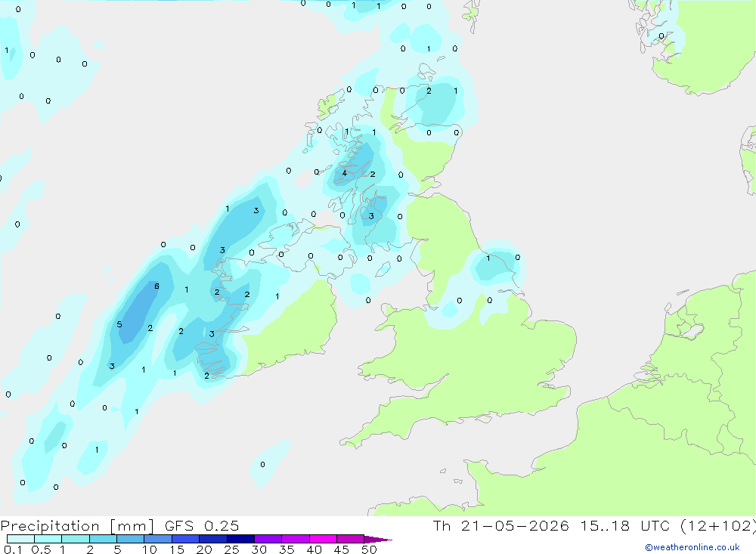
Task: Click the legend label "35"
Action: coord(287,549)
